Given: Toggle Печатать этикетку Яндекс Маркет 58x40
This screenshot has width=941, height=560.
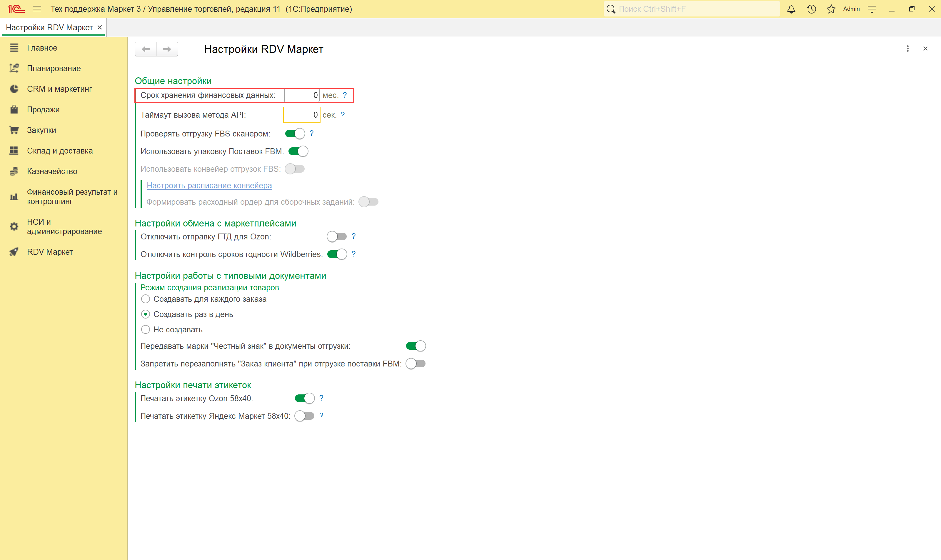Looking at the screenshot, I should click(x=304, y=416).
